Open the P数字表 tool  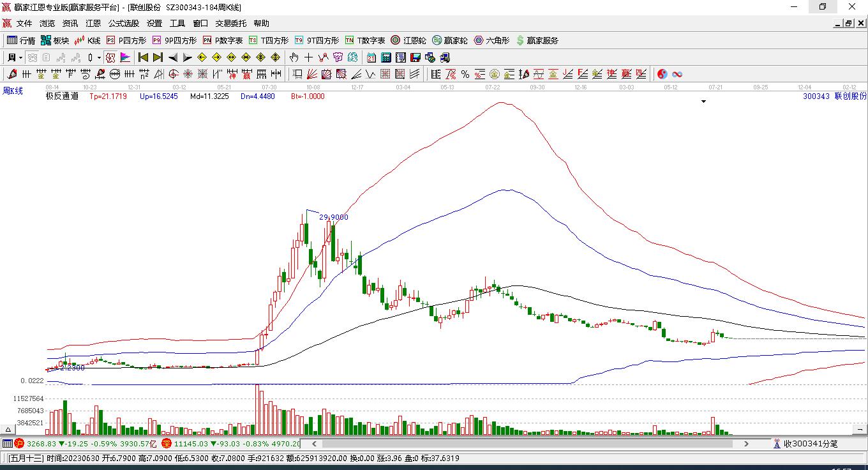pyautogui.click(x=223, y=40)
